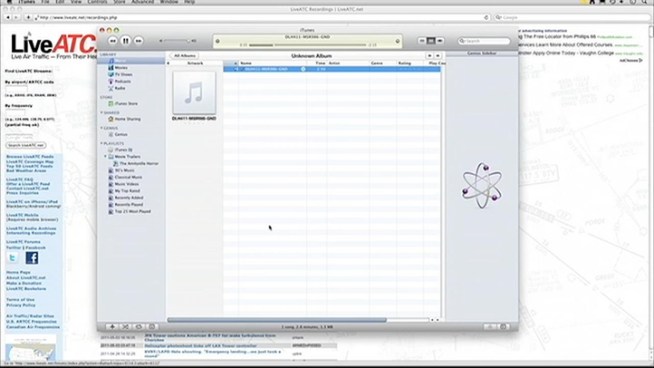The image size is (654, 368).
Task: Pause playback in iTunes
Action: click(126, 41)
